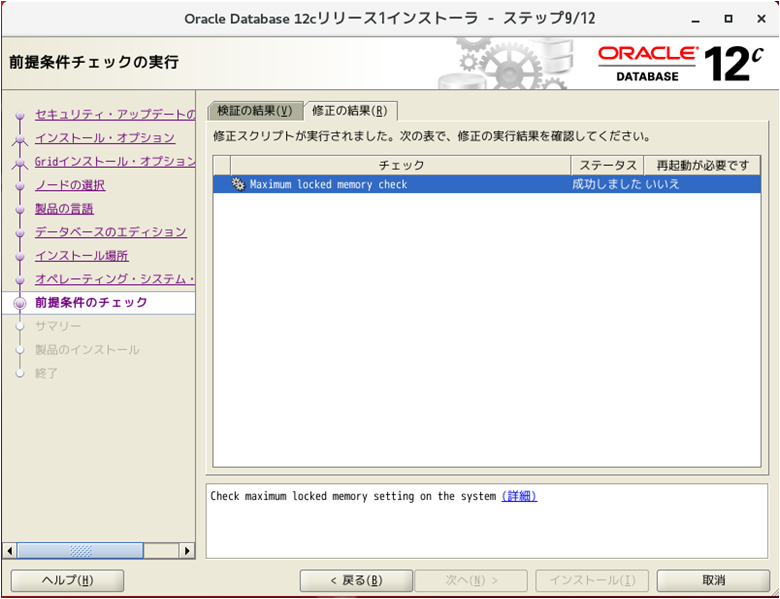The height and width of the screenshot is (599, 780).
Task: Click the left arrow of the sidebar scrollbar
Action: tap(9, 551)
